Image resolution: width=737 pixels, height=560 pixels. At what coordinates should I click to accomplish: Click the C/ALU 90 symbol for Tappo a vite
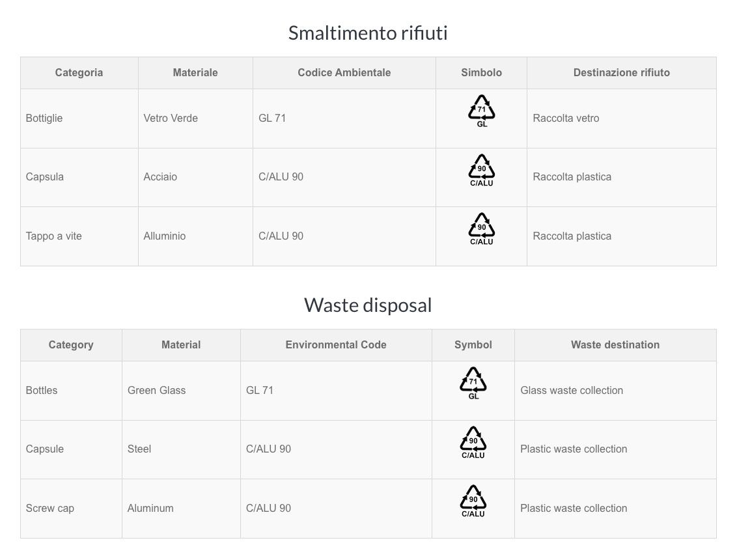pyautogui.click(x=481, y=229)
